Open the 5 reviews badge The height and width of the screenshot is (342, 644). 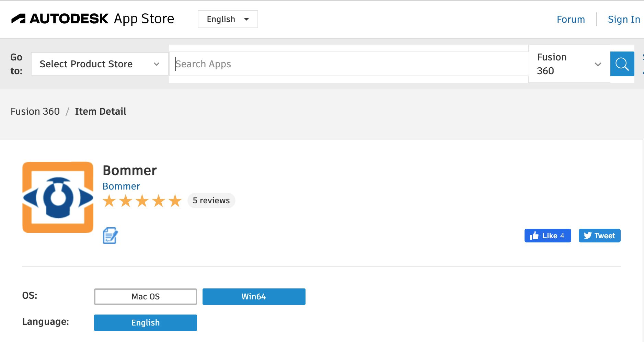pyautogui.click(x=211, y=201)
